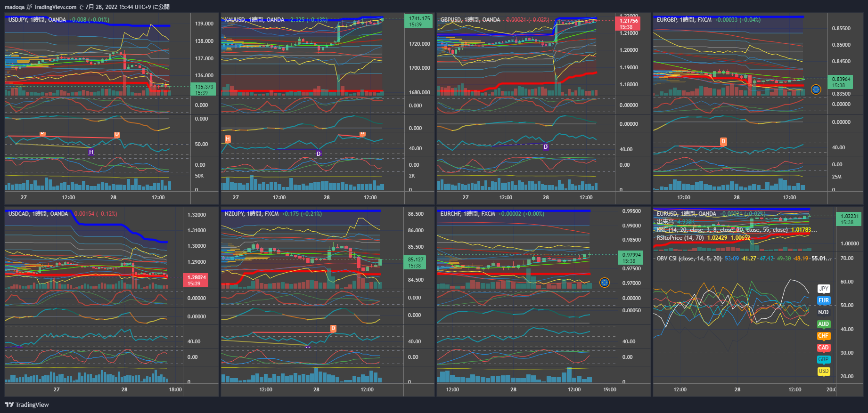The width and height of the screenshot is (868, 413).
Task: Click the blue round marker in the EURGBP chart
Action: (x=816, y=89)
